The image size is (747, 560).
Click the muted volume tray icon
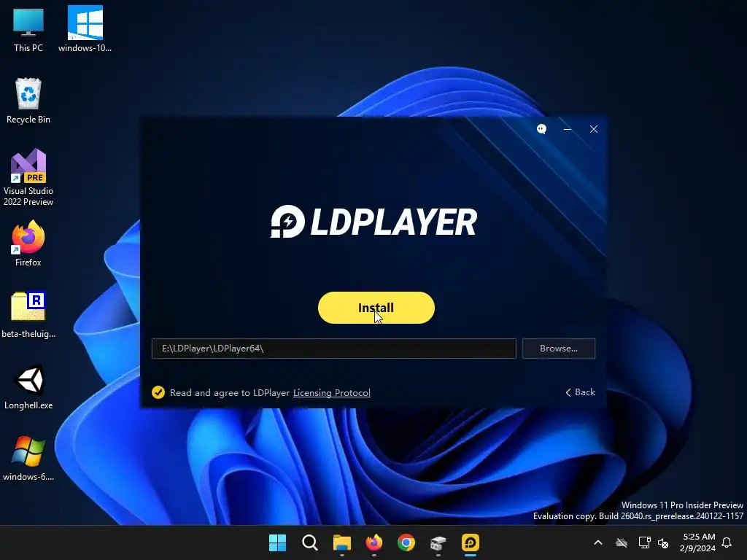(663, 542)
